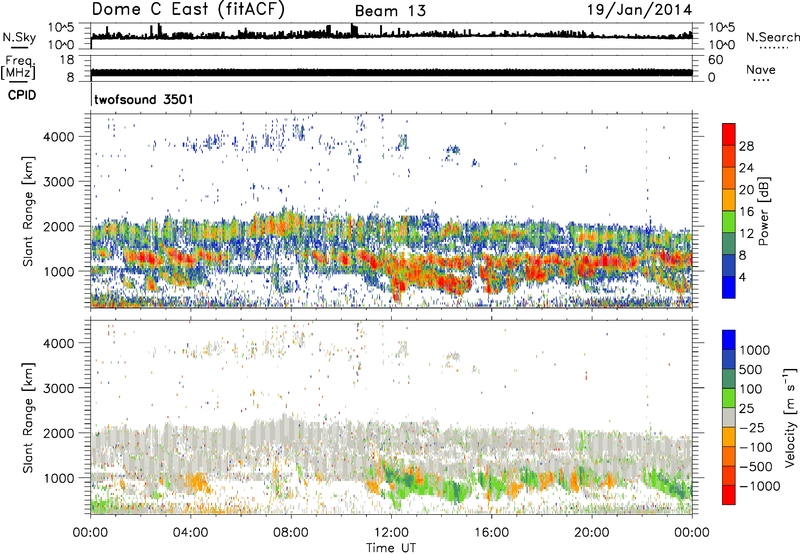
Task: Click the blue bottom of power colorbar
Action: (x=729, y=287)
